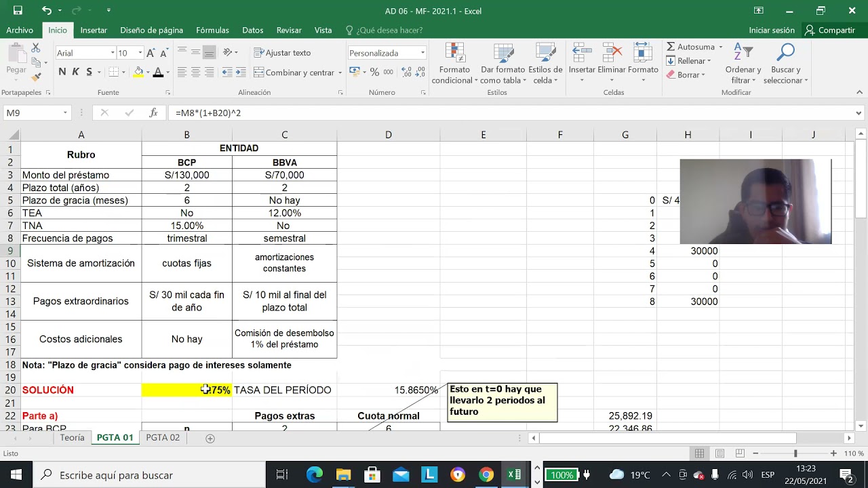
Task: Open the Arial font name dropdown
Action: 113,53
